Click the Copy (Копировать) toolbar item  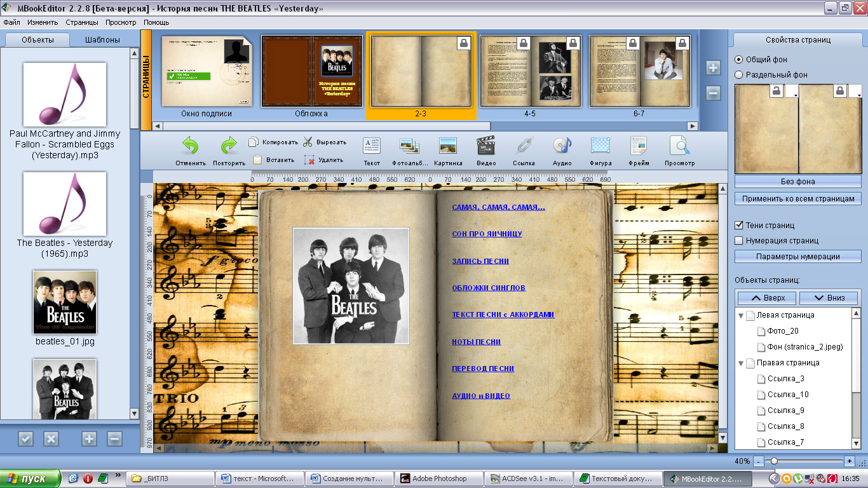273,142
